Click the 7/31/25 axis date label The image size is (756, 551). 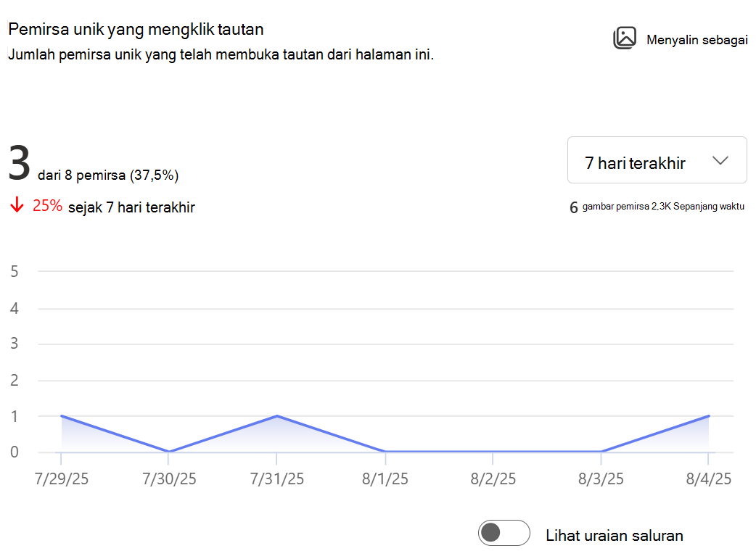tap(276, 478)
